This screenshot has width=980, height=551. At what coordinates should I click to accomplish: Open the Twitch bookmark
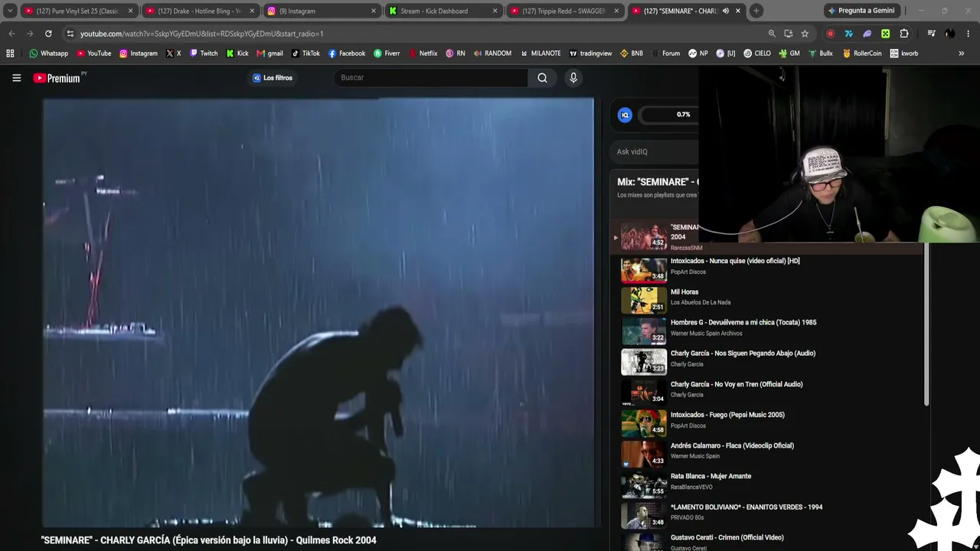[204, 54]
